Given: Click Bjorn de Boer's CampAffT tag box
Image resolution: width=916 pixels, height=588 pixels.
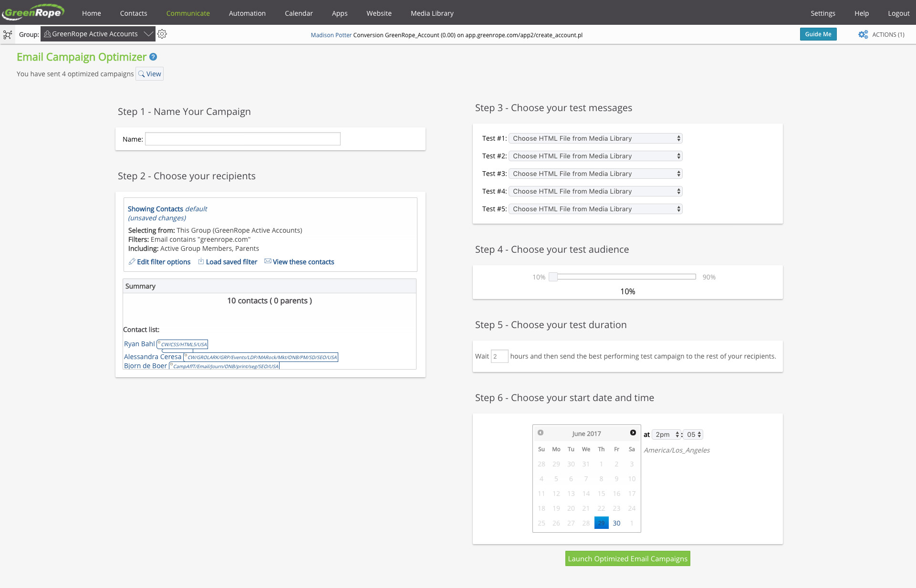Looking at the screenshot, I should (224, 366).
